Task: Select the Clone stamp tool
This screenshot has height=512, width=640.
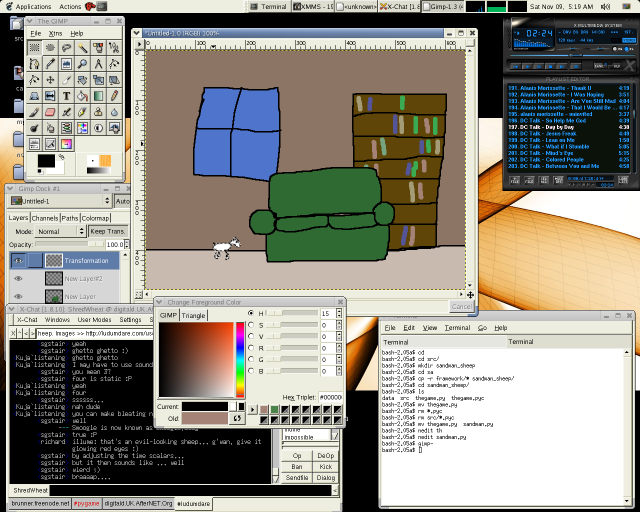Action: pyautogui.click(x=98, y=111)
